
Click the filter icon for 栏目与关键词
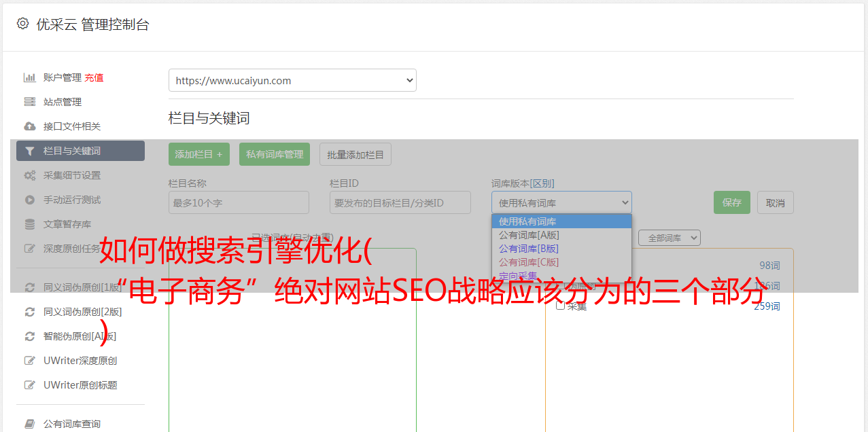click(29, 151)
